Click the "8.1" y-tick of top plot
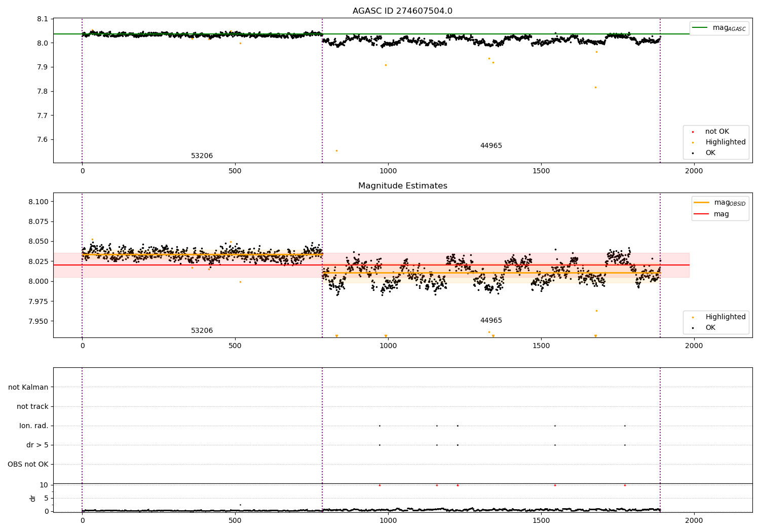The width and height of the screenshot is (760, 532). [43, 19]
